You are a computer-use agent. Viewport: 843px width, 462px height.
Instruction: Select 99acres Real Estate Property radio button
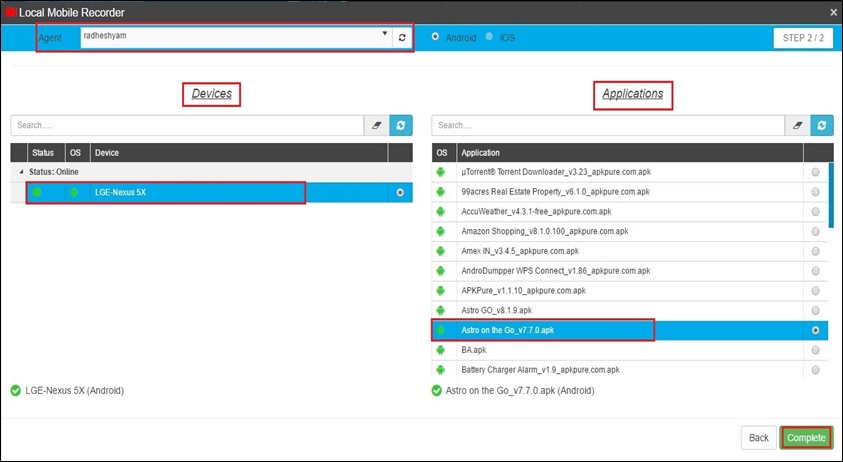[816, 192]
